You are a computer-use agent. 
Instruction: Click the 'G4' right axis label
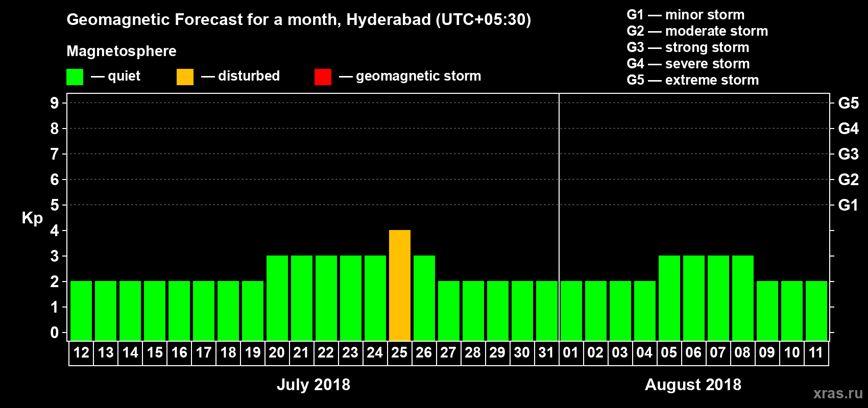pyautogui.click(x=849, y=129)
